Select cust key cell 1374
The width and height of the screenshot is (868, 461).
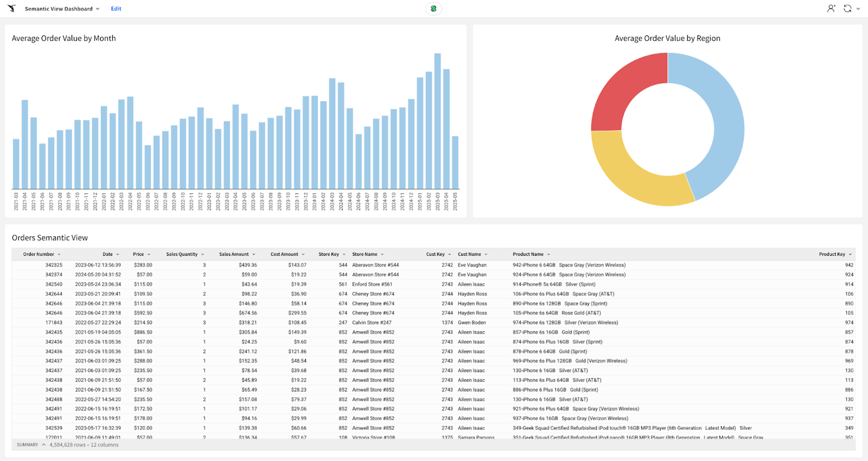[x=447, y=323]
